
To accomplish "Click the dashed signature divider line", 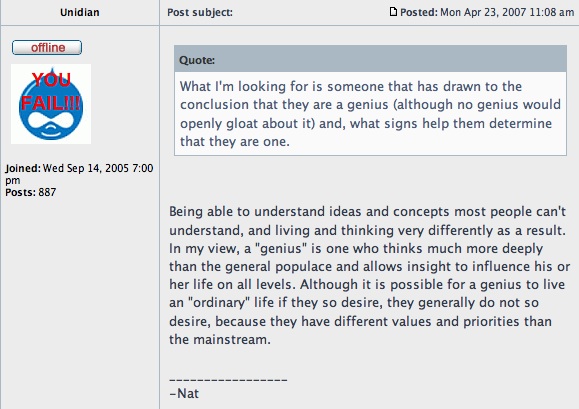I will [228, 379].
